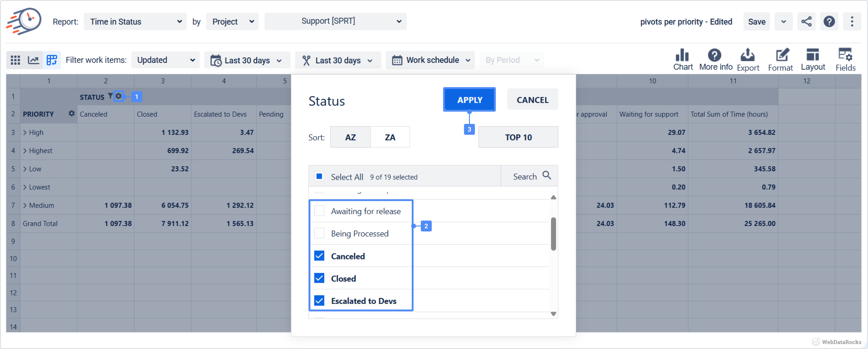Toggle the Select All checkbox
868x349 pixels.
click(x=319, y=176)
